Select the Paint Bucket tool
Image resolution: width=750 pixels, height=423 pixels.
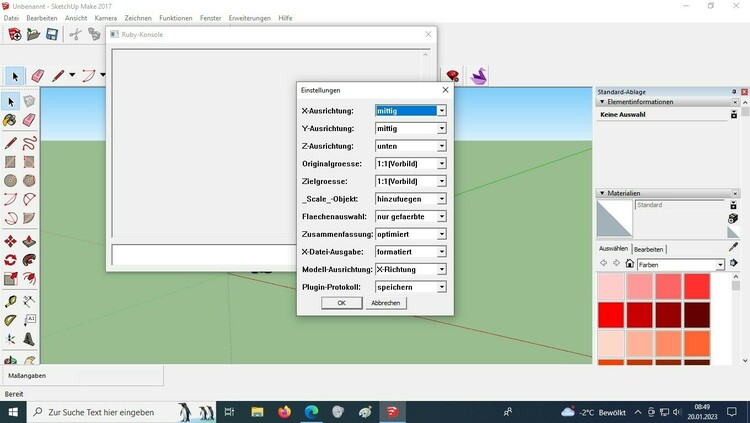click(x=10, y=120)
